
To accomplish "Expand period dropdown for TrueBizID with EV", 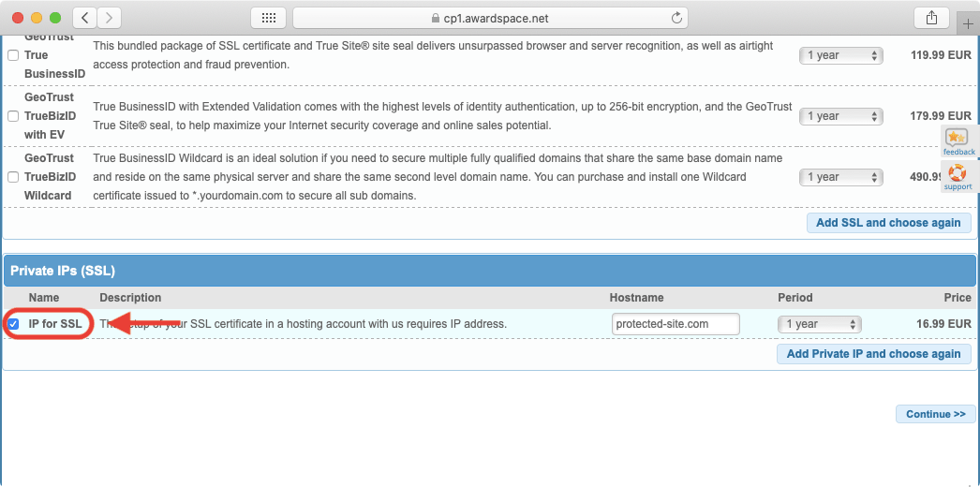I will (840, 116).
